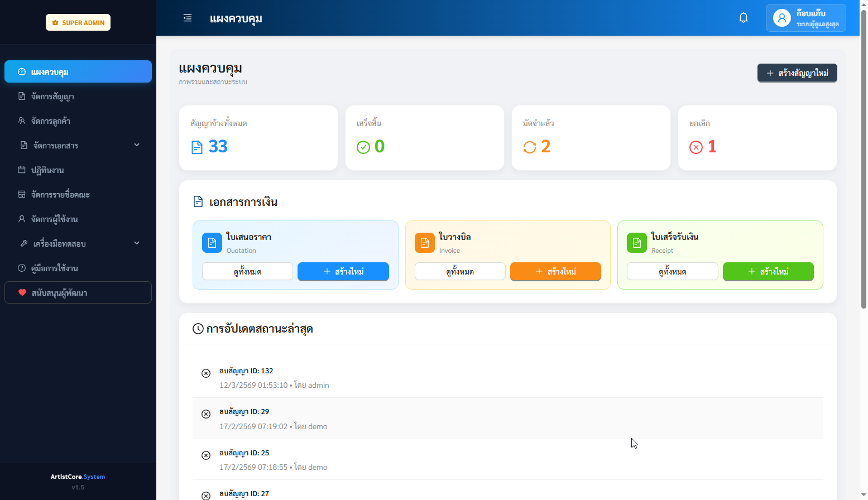The image size is (868, 500).
Task: Create a new quotation with blue สร้างใหม่
Action: pos(343,272)
